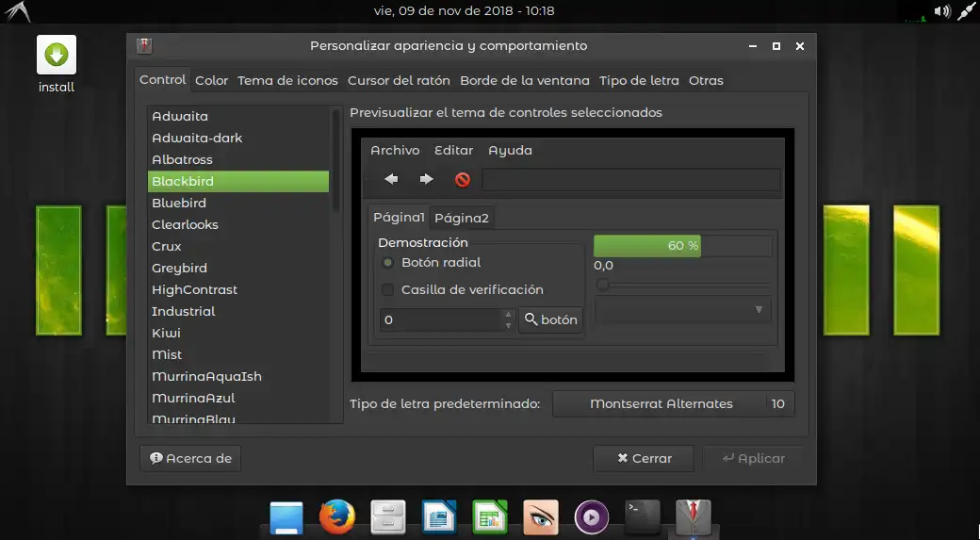
Task: Open the Tipo de letra tab
Action: tap(639, 81)
